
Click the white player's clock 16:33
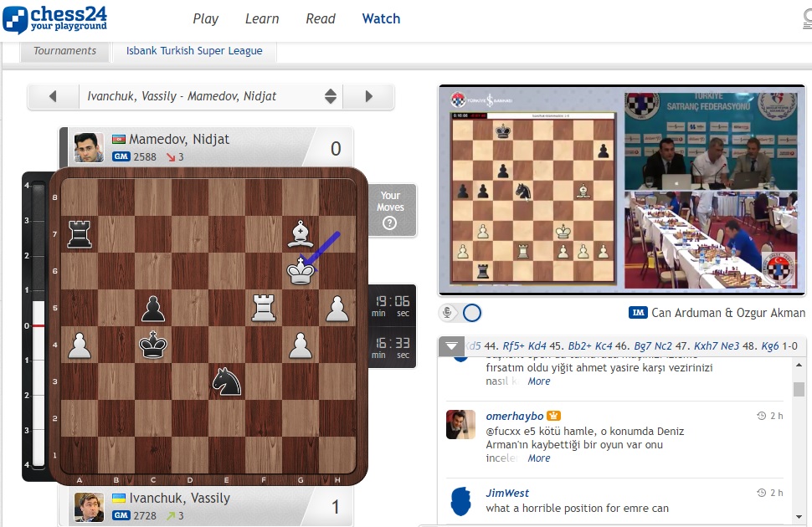[392, 348]
